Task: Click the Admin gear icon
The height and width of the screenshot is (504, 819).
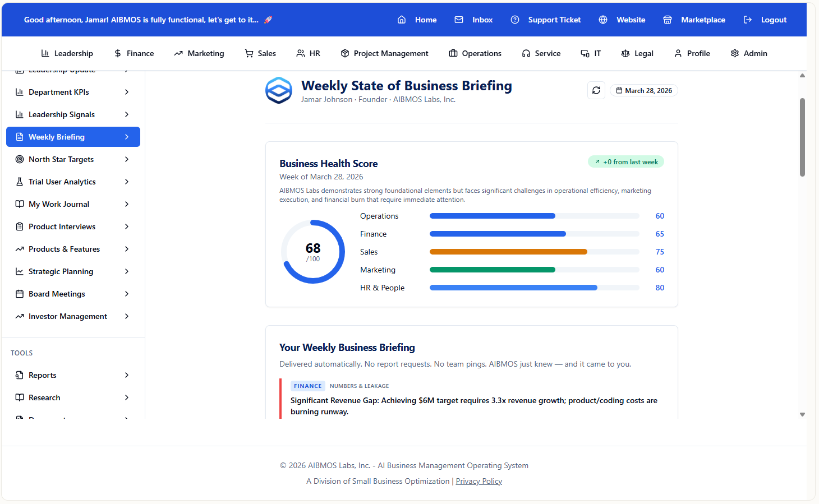Action: click(735, 53)
